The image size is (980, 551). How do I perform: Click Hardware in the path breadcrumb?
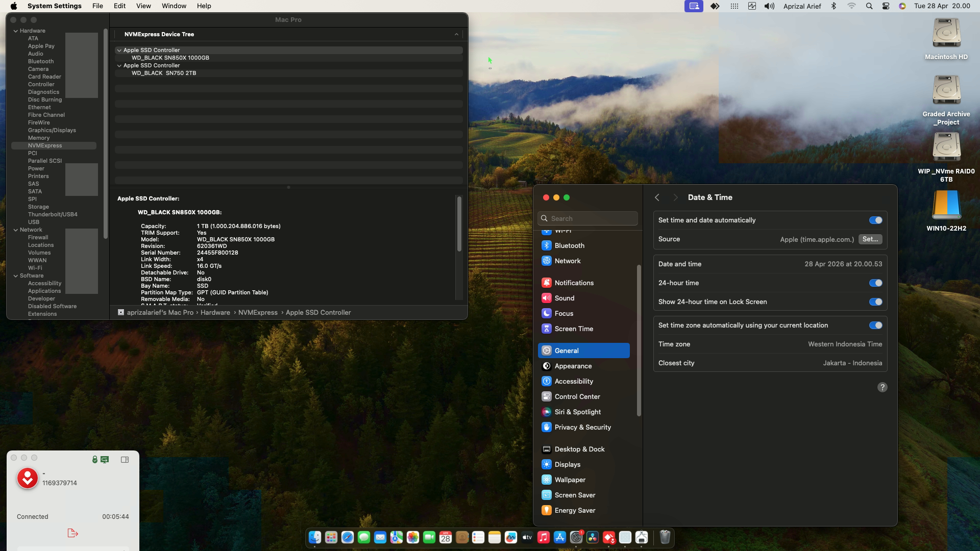(x=215, y=313)
